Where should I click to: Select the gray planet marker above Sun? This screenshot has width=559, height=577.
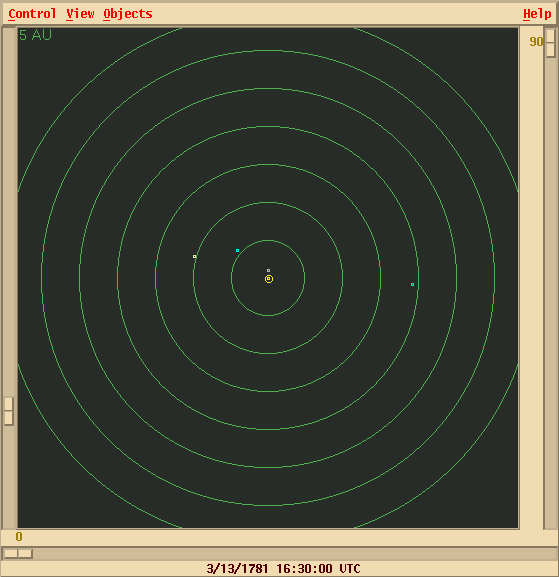(x=268, y=270)
